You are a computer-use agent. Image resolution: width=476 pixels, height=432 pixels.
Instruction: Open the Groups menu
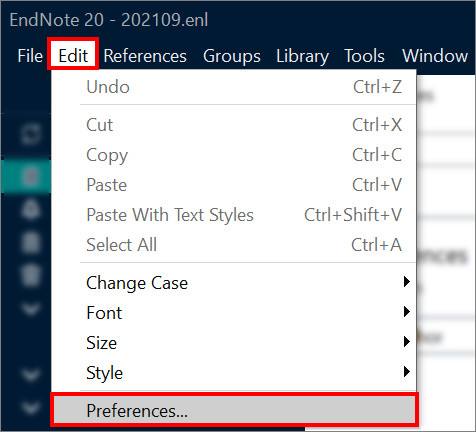(232, 55)
